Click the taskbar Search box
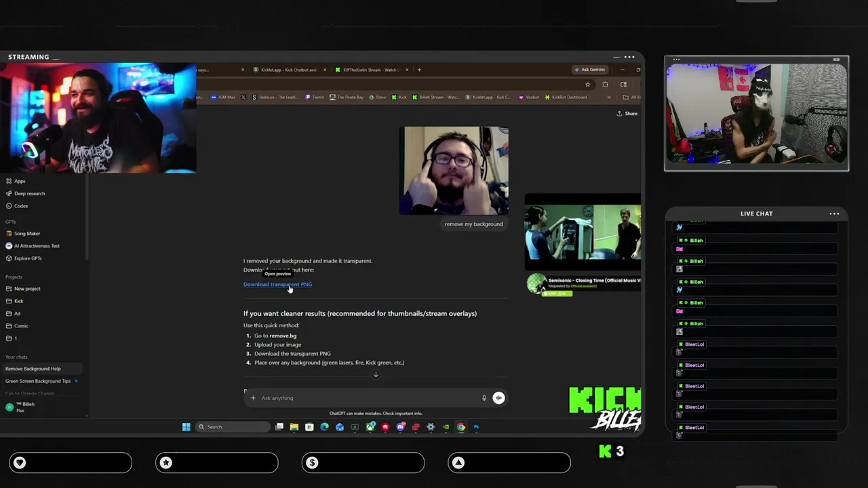868x488 pixels. click(233, 427)
